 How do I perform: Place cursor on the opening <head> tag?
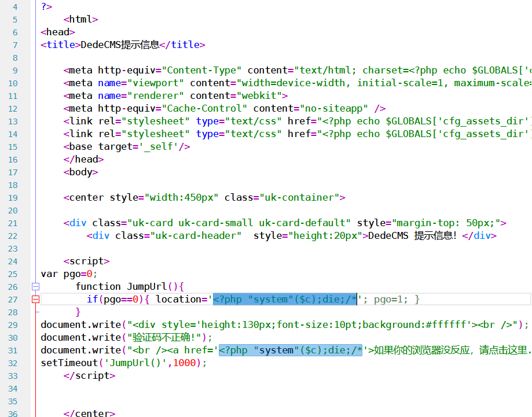click(58, 32)
